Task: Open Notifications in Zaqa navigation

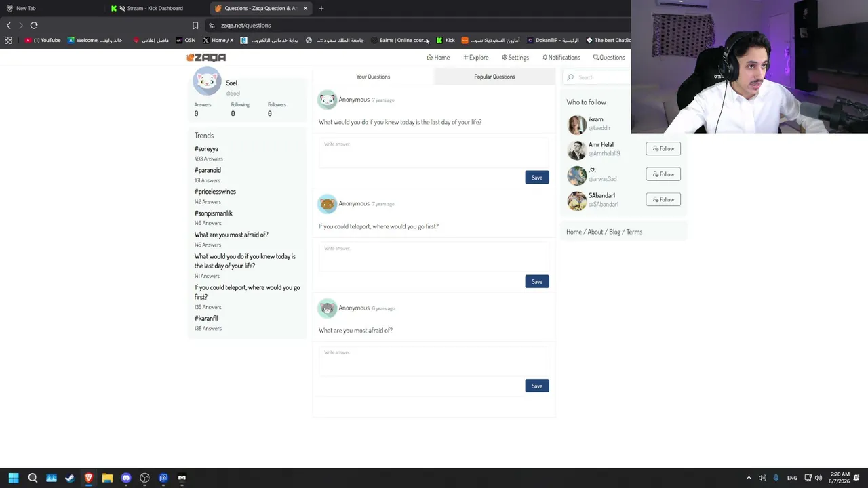Action: tap(561, 58)
